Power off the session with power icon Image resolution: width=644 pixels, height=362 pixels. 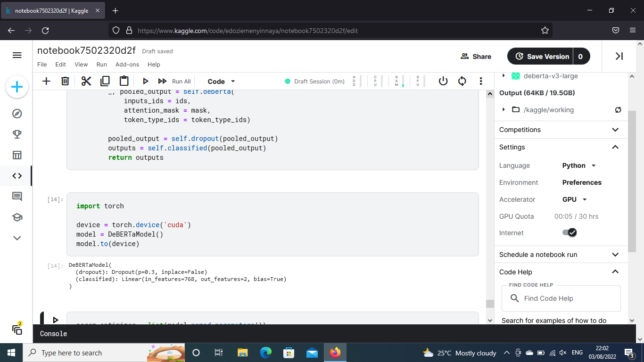tap(443, 81)
